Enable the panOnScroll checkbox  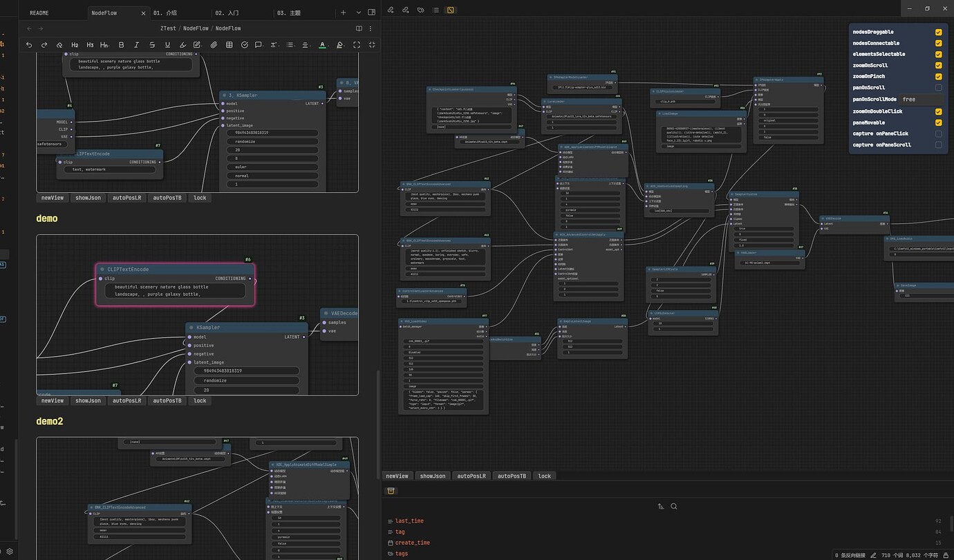[x=938, y=88]
